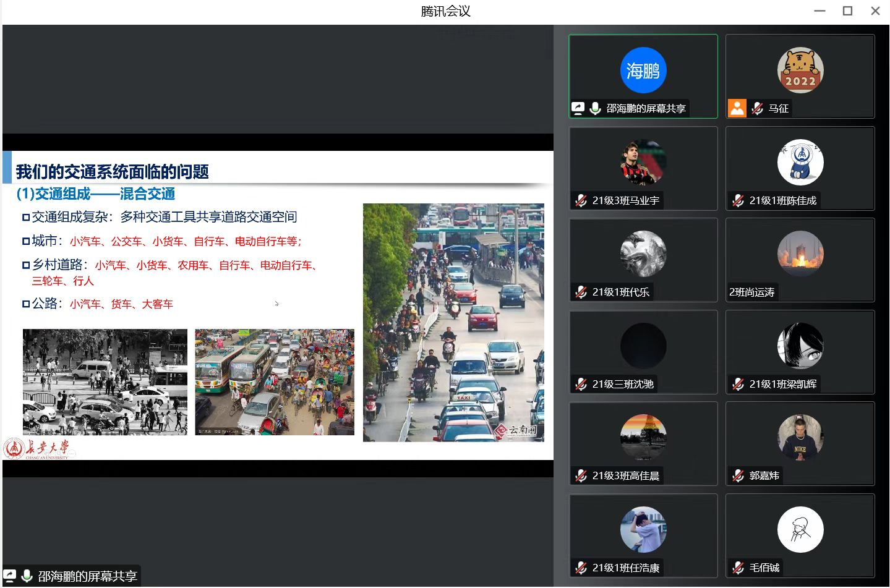Click the tall street traffic photo on the slide
Image resolution: width=890 pixels, height=588 pixels.
[x=453, y=322]
